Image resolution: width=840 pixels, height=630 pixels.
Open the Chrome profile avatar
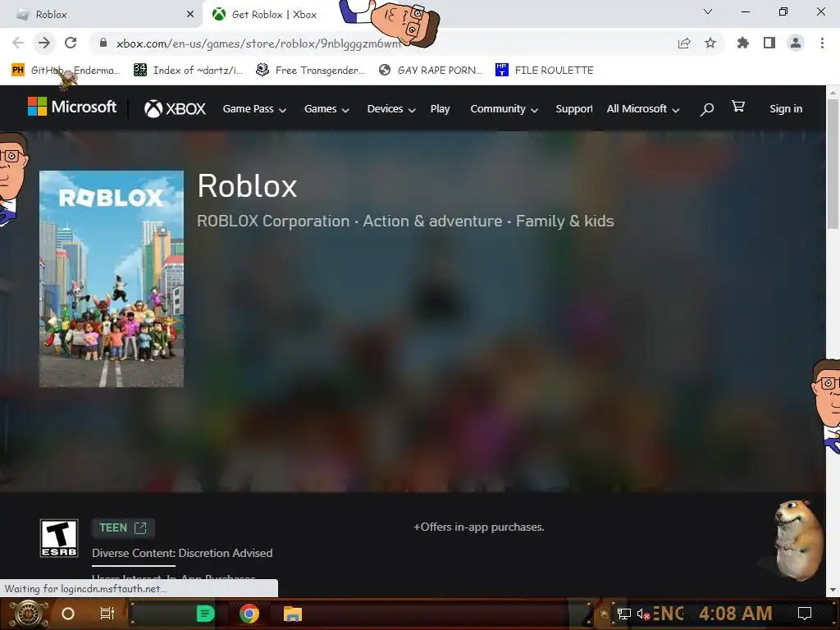pyautogui.click(x=796, y=43)
